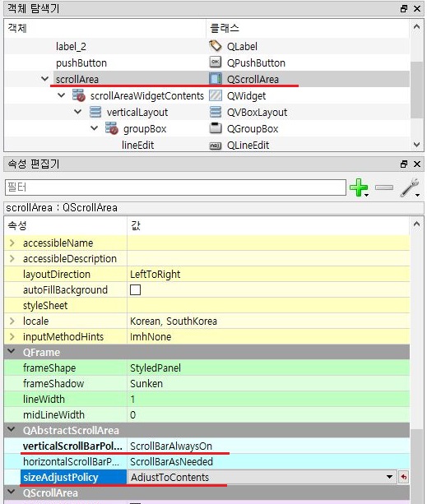The width and height of the screenshot is (427, 504).
Task: Close the Property Editor panel
Action: 417,164
